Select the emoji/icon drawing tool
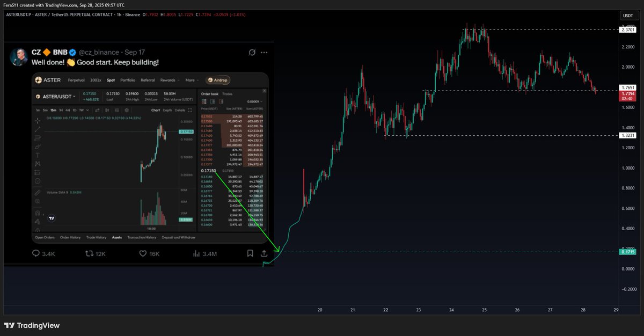Viewport: 644px width, 336px height. point(38,181)
